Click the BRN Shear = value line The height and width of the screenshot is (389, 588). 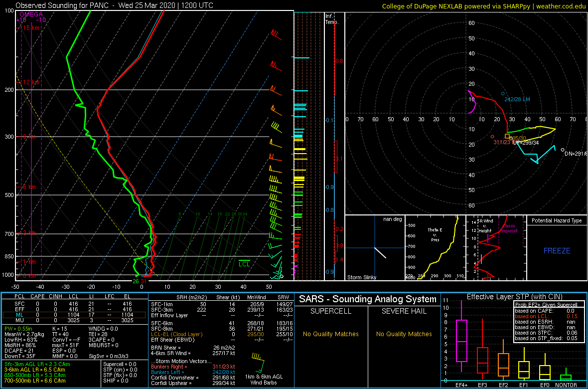pos(193,348)
